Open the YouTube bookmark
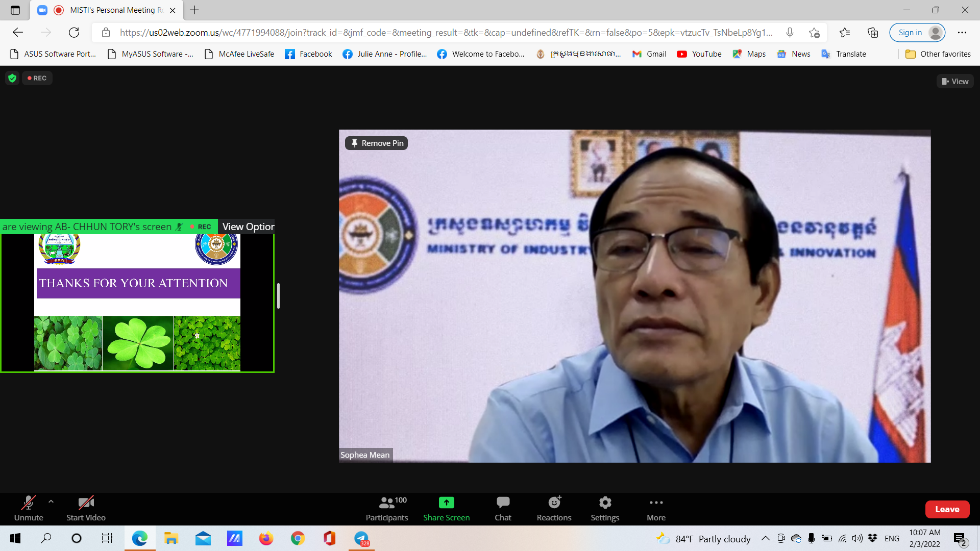The image size is (980, 551). click(x=699, y=54)
